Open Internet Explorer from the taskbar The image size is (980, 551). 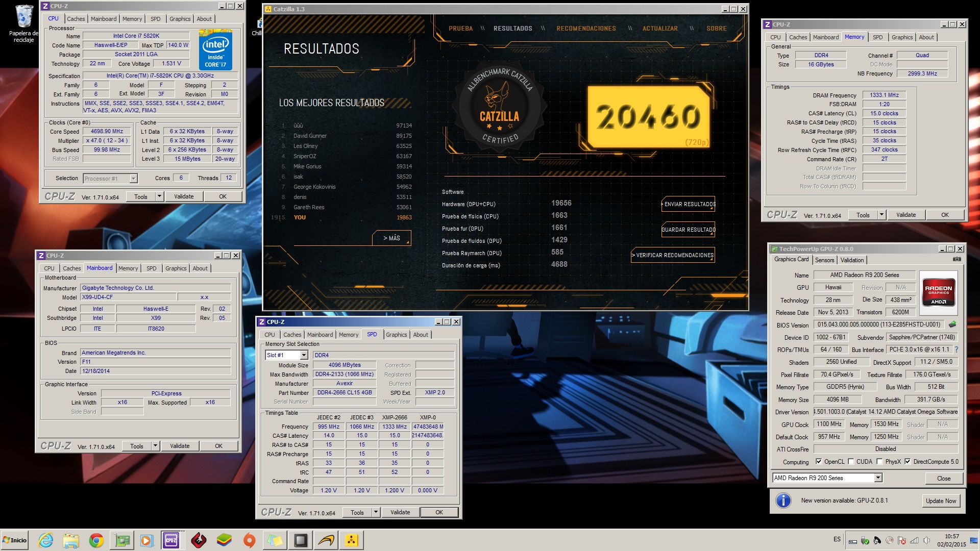46,540
